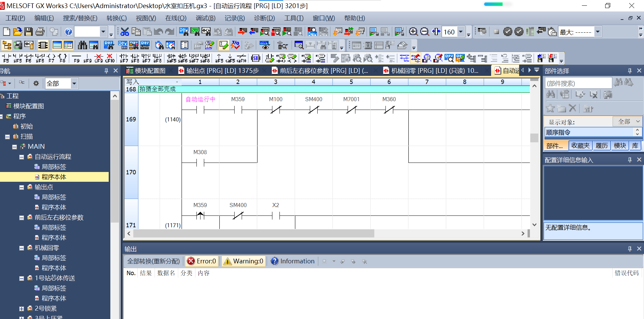Pin the 部件选择 panel
This screenshot has width=644, height=319.
629,71
